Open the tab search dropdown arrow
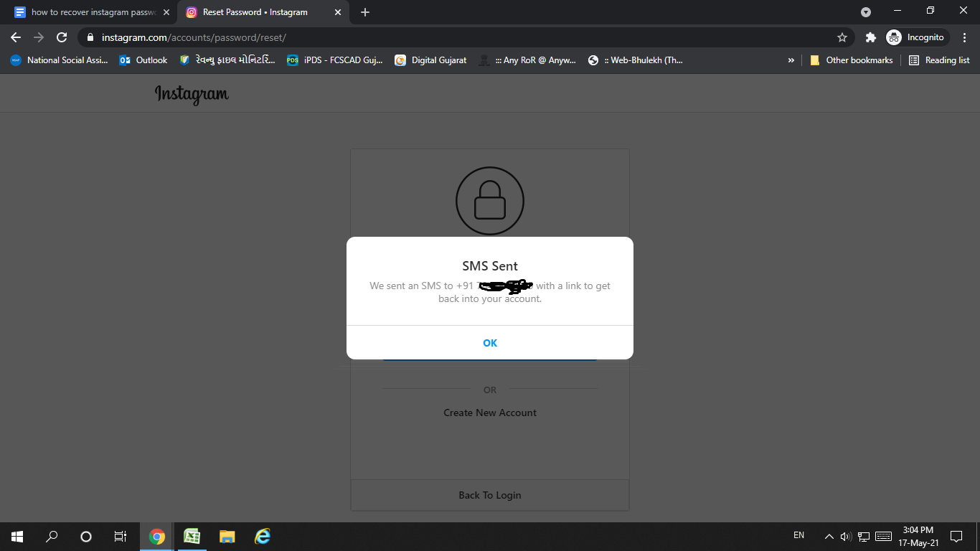This screenshot has height=551, width=980. point(866,11)
